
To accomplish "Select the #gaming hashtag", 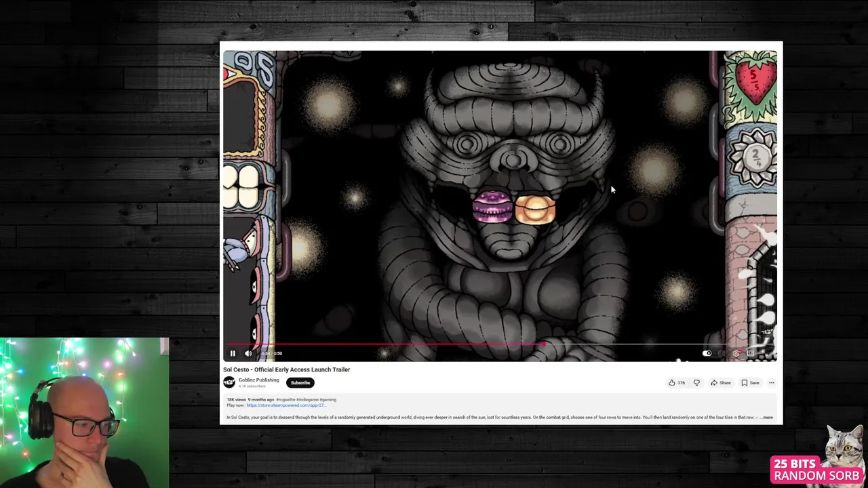I will (328, 400).
